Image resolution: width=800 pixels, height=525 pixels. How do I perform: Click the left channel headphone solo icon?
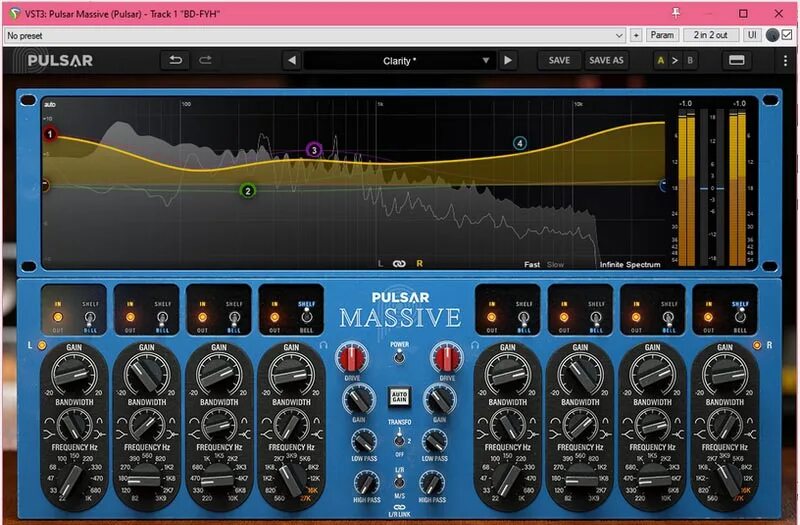pyautogui.click(x=323, y=345)
